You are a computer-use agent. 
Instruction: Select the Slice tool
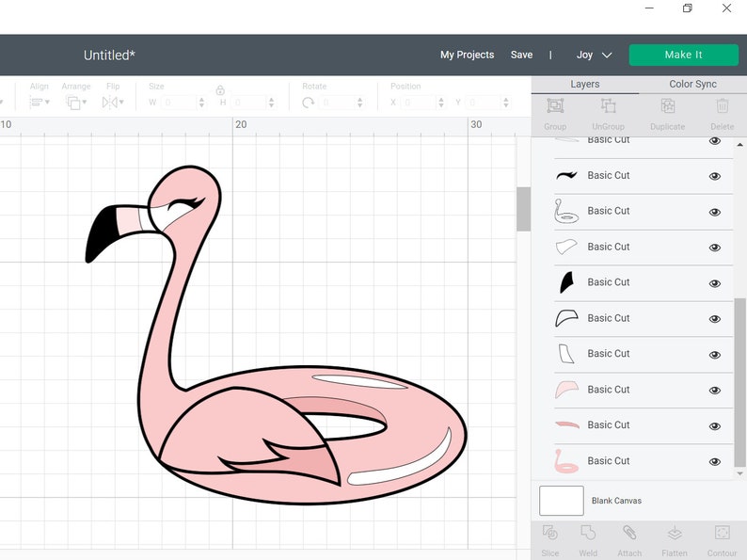coord(550,533)
